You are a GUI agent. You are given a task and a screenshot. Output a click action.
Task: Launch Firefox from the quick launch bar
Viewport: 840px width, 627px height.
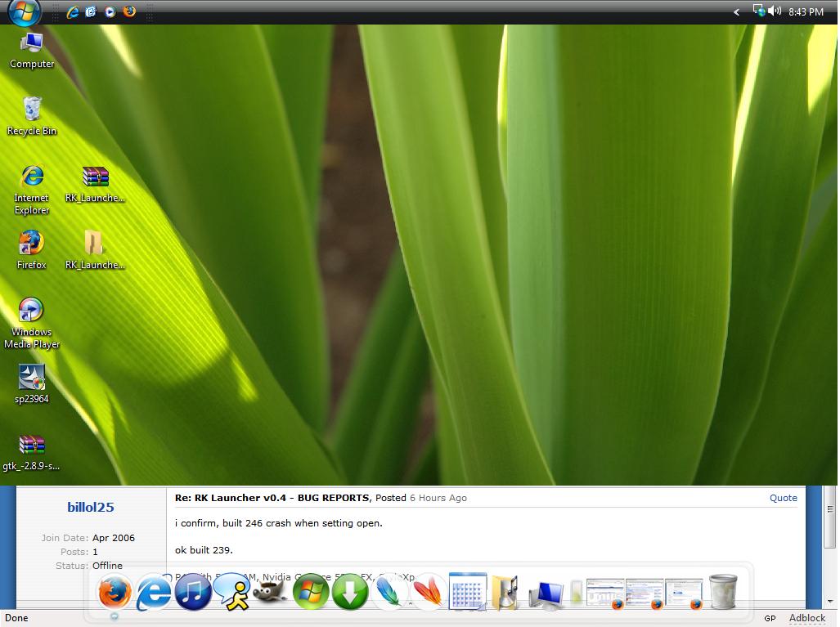pyautogui.click(x=129, y=11)
